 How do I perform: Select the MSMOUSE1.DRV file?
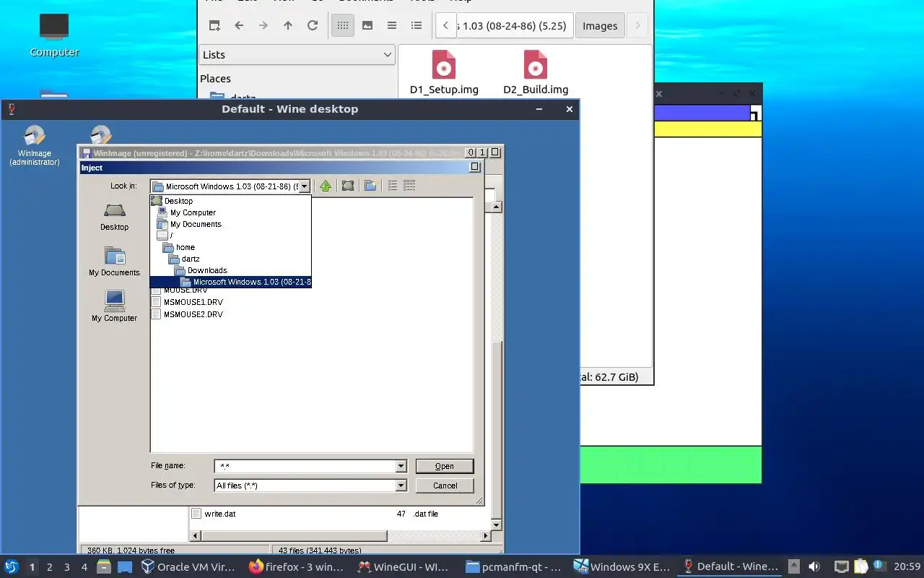[188, 302]
